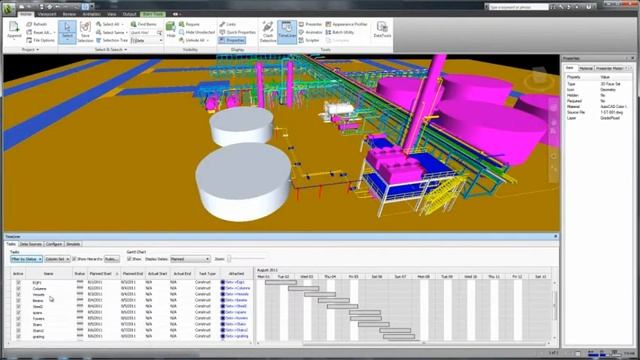Viewport: 640px width, 360px height.
Task: Open the Sets dropdown in Select & Search
Action: [147, 40]
